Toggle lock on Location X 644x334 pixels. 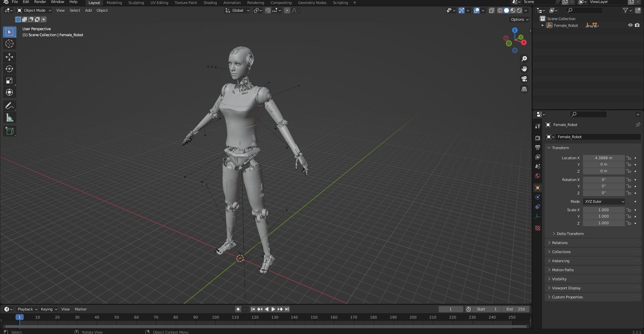coord(629,158)
